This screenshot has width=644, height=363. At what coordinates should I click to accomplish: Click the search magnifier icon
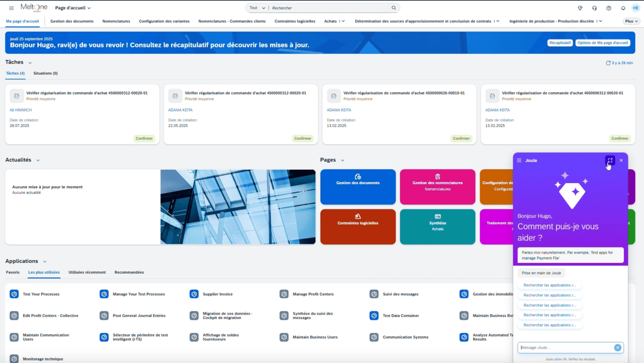(x=393, y=8)
